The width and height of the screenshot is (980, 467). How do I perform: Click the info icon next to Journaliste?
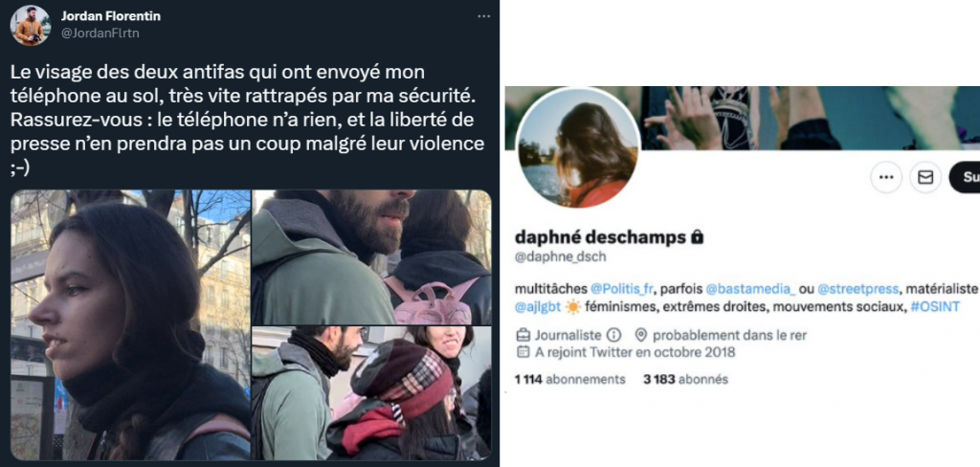click(614, 335)
